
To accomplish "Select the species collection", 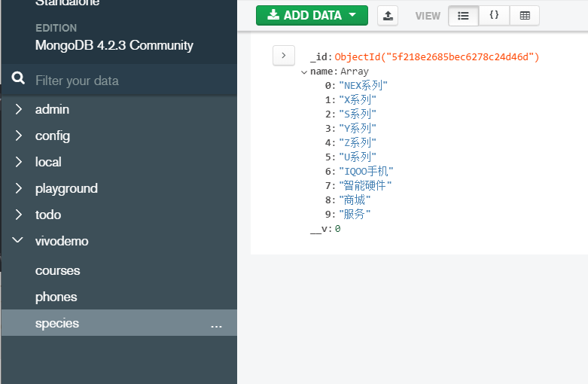I will point(119,323).
